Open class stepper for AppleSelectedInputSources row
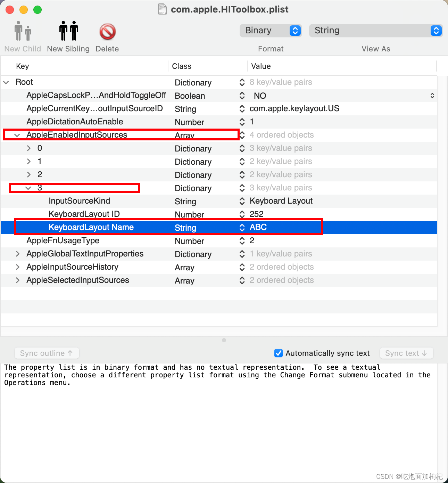This screenshot has width=448, height=483. (242, 280)
